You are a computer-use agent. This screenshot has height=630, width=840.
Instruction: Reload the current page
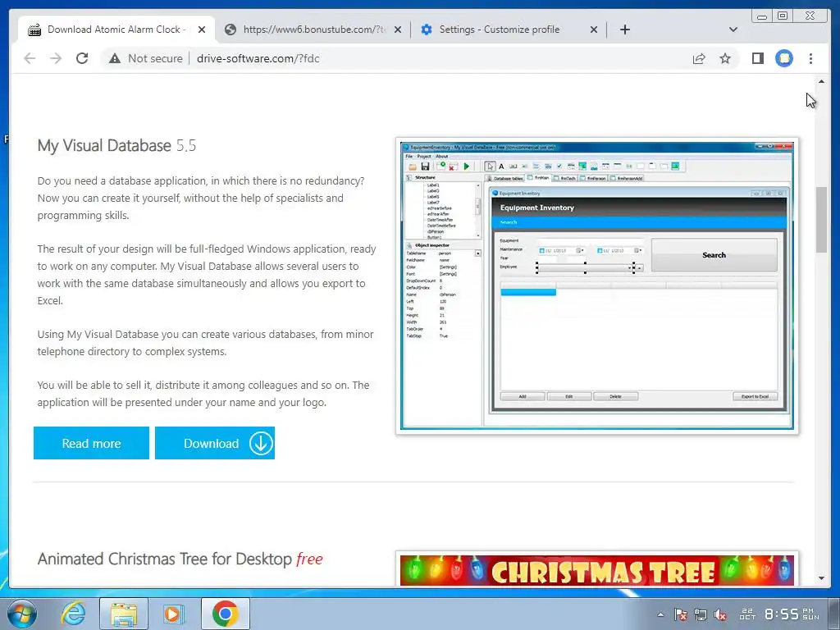[x=82, y=58]
